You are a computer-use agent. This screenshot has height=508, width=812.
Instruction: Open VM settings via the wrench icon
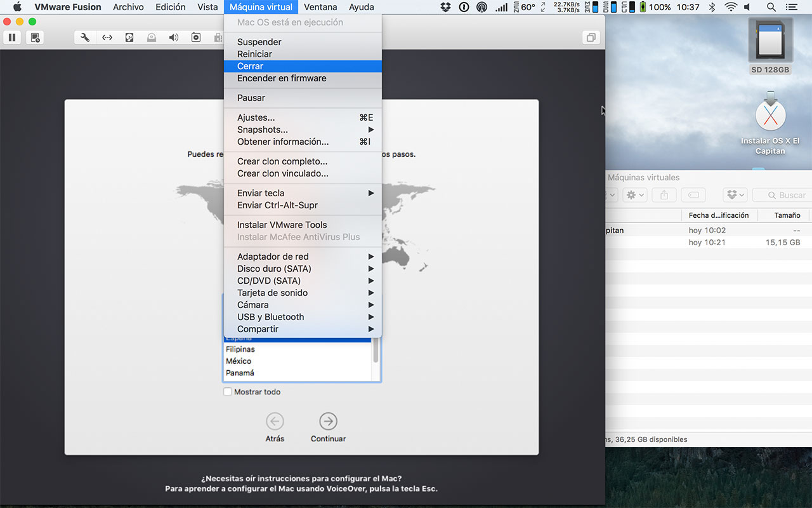pos(85,37)
